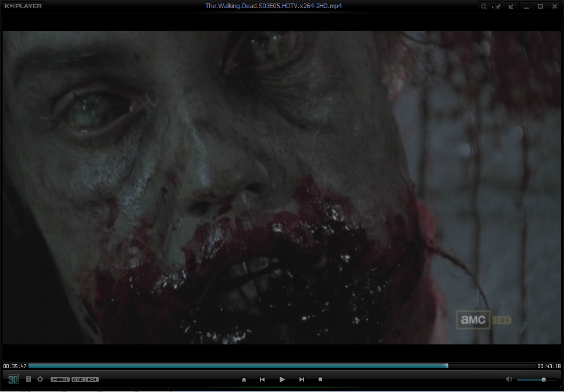Click the title The.Walking.Dead.S03E05 filename
The height and width of the screenshot is (392, 564).
point(273,6)
